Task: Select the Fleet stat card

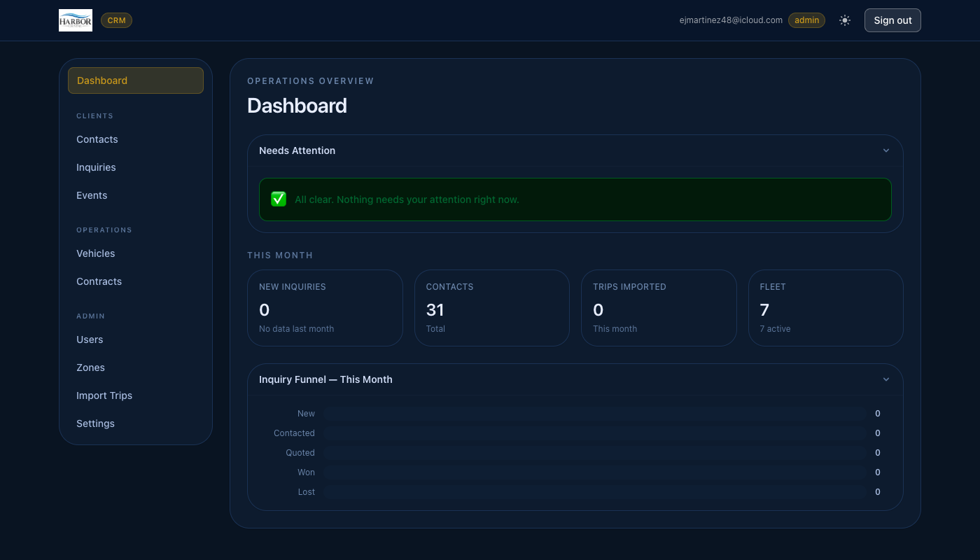Action: pyautogui.click(x=825, y=308)
